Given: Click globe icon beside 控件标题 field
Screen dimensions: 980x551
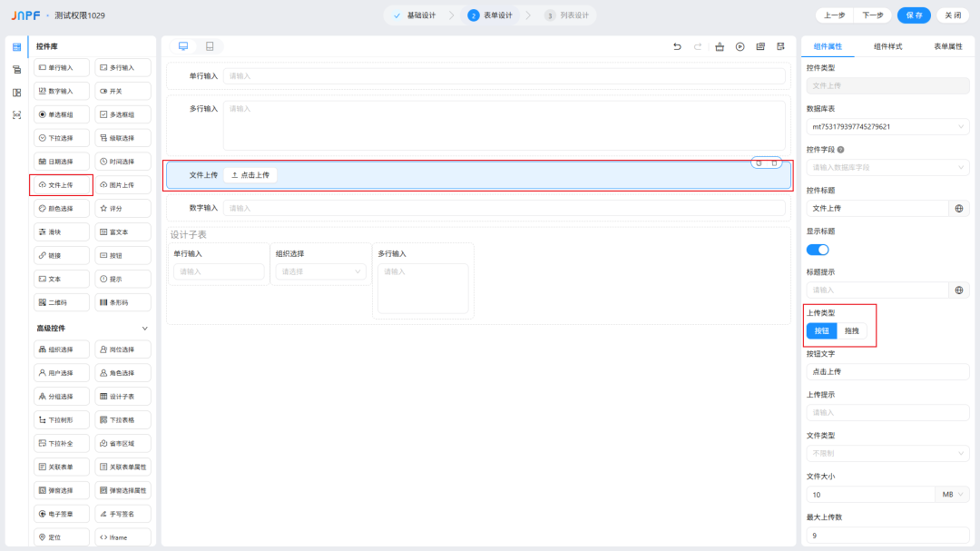Looking at the screenshot, I should [959, 209].
